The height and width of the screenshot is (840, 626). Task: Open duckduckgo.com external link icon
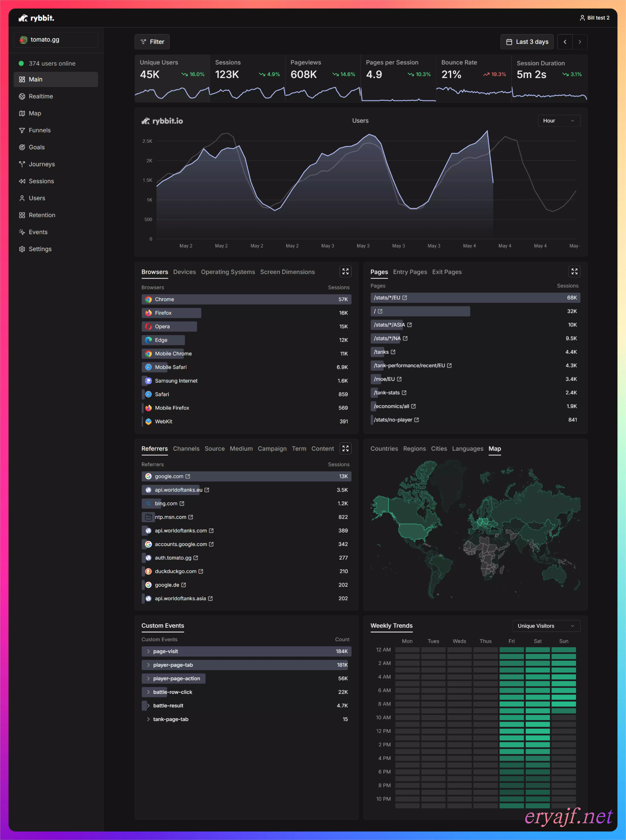(201, 571)
